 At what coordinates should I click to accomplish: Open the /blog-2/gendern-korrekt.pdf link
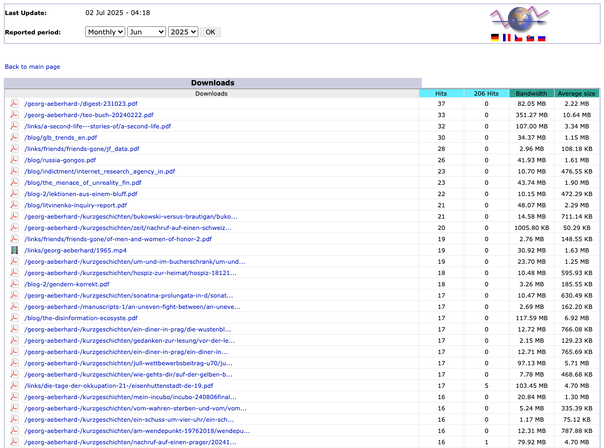tap(67, 284)
